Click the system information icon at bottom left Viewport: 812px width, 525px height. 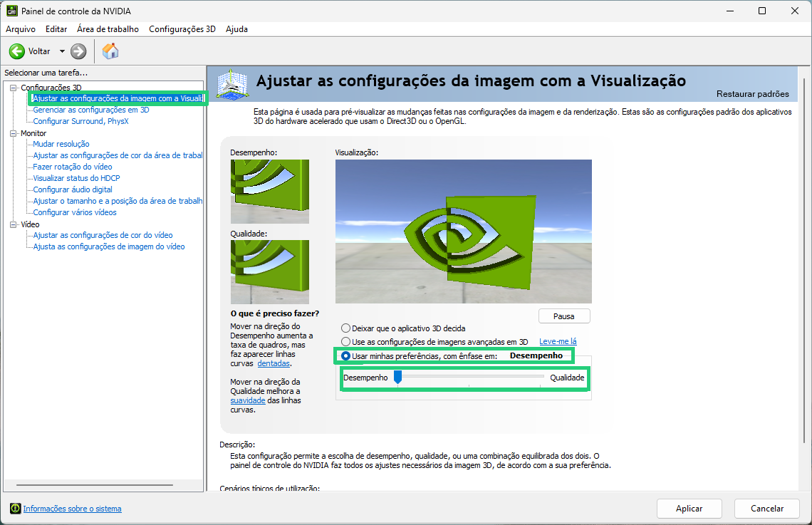tap(15, 509)
